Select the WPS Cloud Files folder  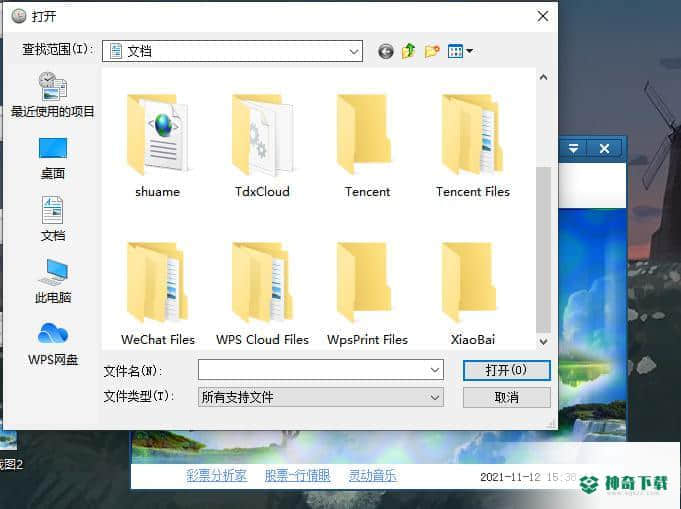pos(262,294)
